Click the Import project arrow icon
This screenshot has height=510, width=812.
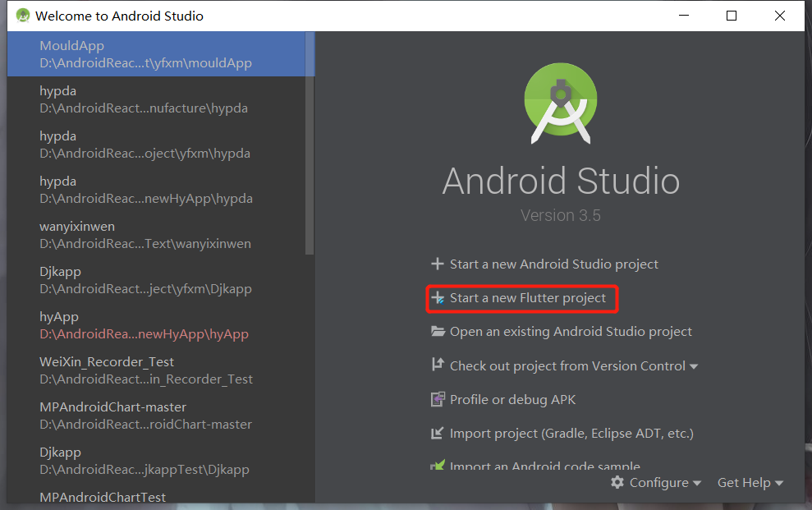438,433
